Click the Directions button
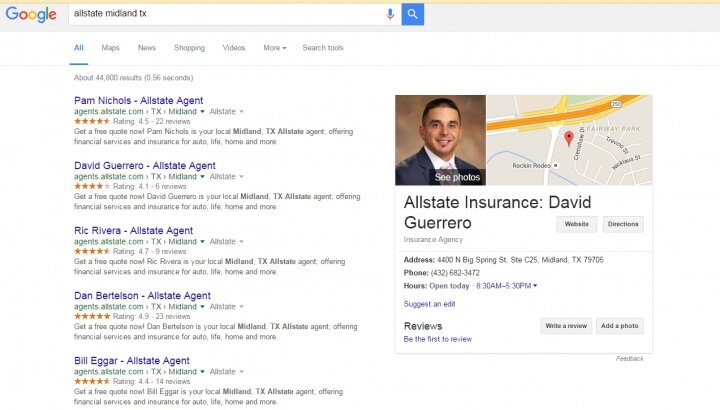The height and width of the screenshot is (410, 720). coord(623,224)
